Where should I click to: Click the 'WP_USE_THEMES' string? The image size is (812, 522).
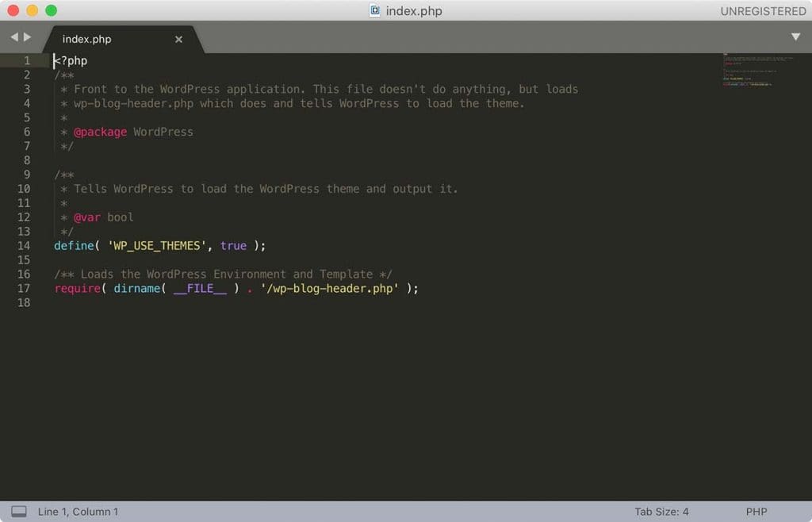(x=157, y=245)
